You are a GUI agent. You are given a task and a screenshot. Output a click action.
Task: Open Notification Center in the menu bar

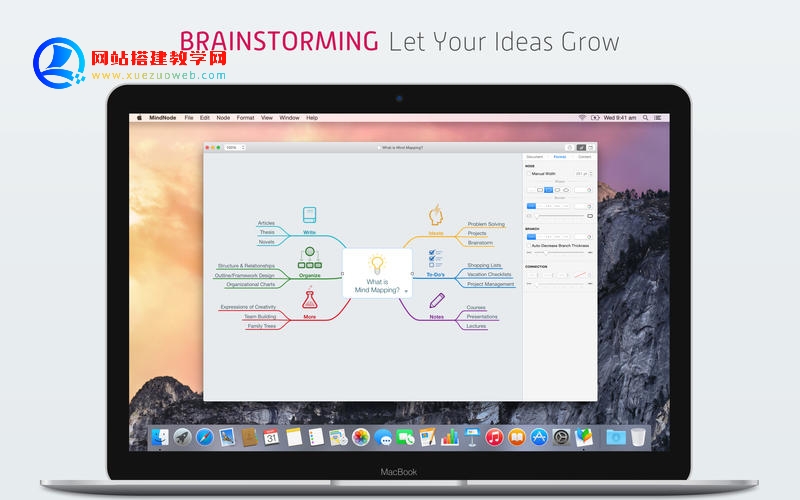point(658,117)
